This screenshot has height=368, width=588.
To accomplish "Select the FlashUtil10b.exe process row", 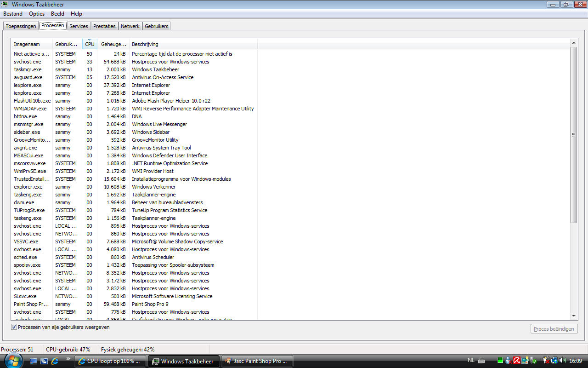I will 134,101.
